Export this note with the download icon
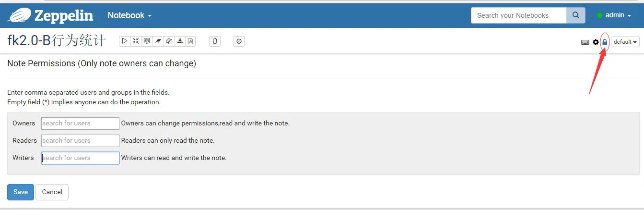The image size is (644, 210). tap(180, 41)
